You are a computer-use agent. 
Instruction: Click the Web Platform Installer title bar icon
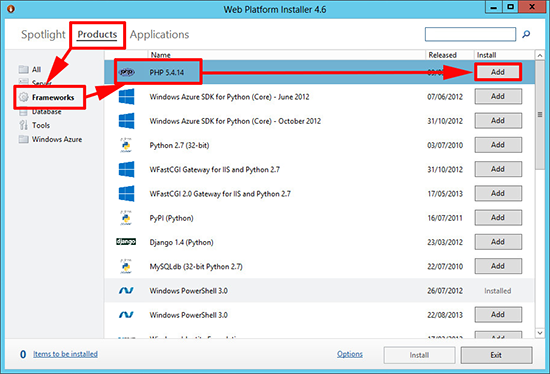11,9
